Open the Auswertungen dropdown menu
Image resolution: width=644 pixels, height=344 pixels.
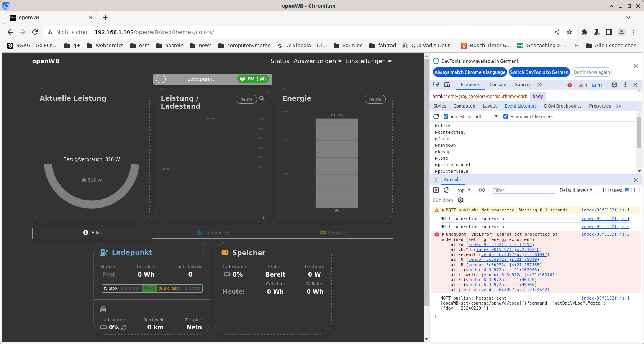click(x=317, y=61)
